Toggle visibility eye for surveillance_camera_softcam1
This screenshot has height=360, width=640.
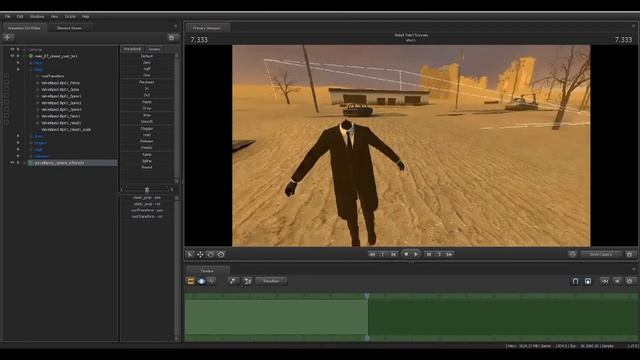click(12, 162)
